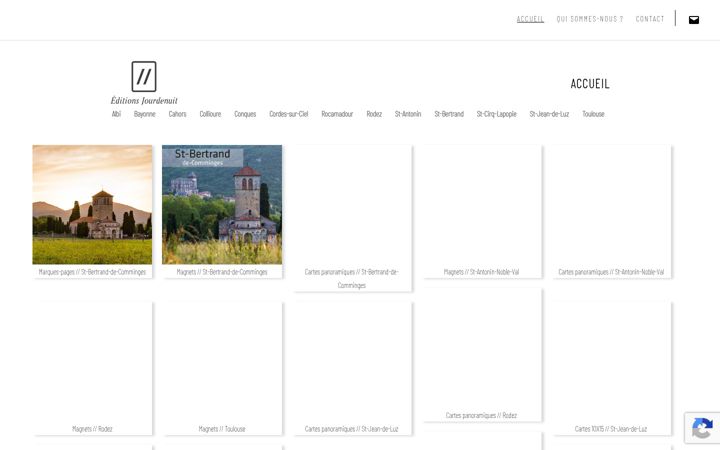Select the Toulouse city link in menu
Viewport: 720px width, 450px height.
pos(593,114)
